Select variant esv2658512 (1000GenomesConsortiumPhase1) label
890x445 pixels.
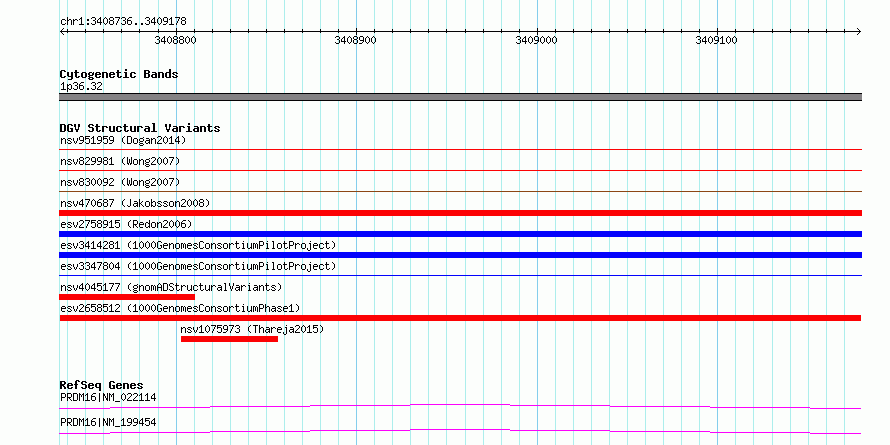(180, 308)
